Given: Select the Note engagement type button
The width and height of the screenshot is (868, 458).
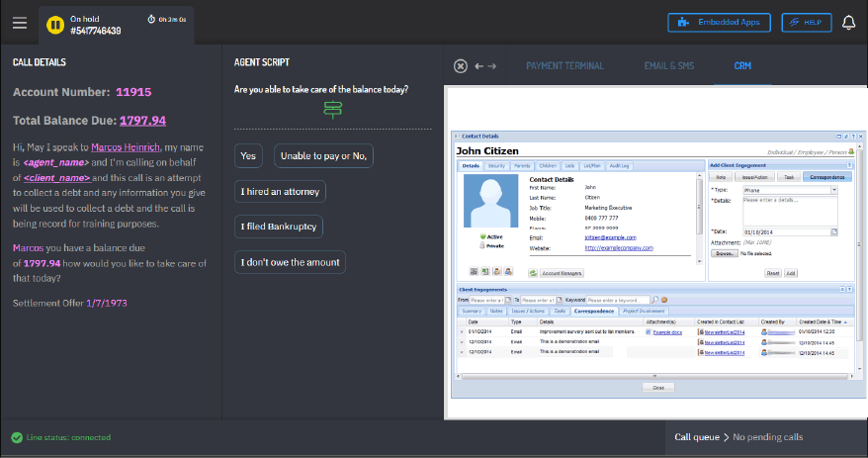Looking at the screenshot, I should coord(721,177).
